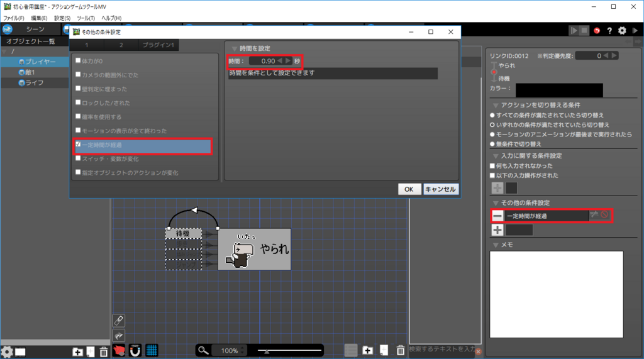
Task: Collapse the メモ section
Action: (x=496, y=245)
